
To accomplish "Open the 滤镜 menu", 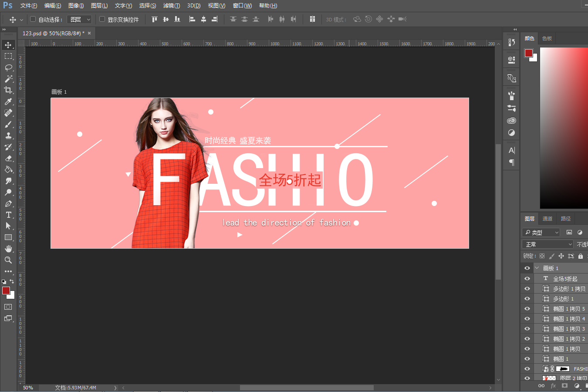I will click(171, 6).
